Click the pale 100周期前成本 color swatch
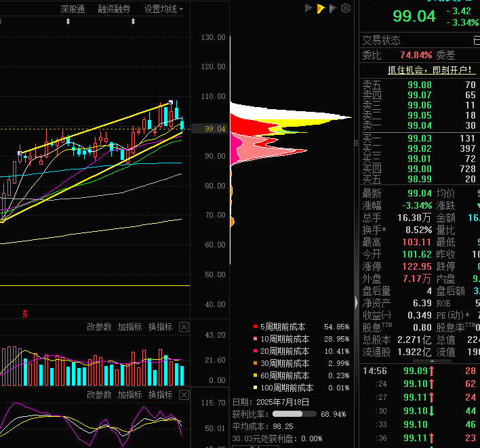Screen dimensions: 480x448 click(255, 388)
